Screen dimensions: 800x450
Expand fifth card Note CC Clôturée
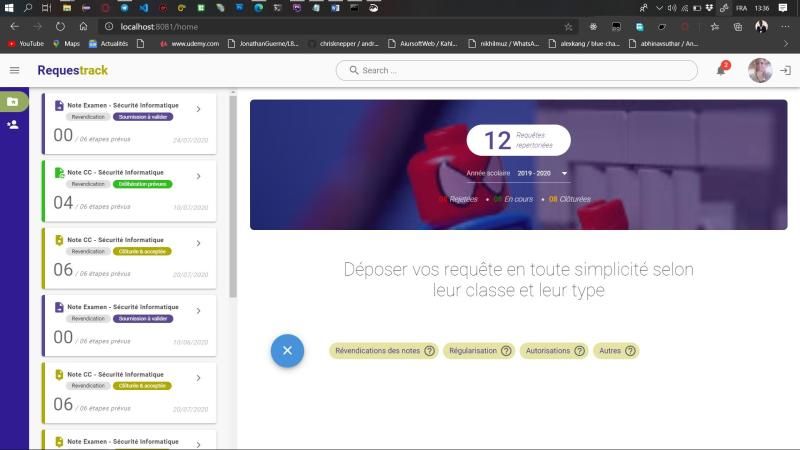[x=198, y=378]
